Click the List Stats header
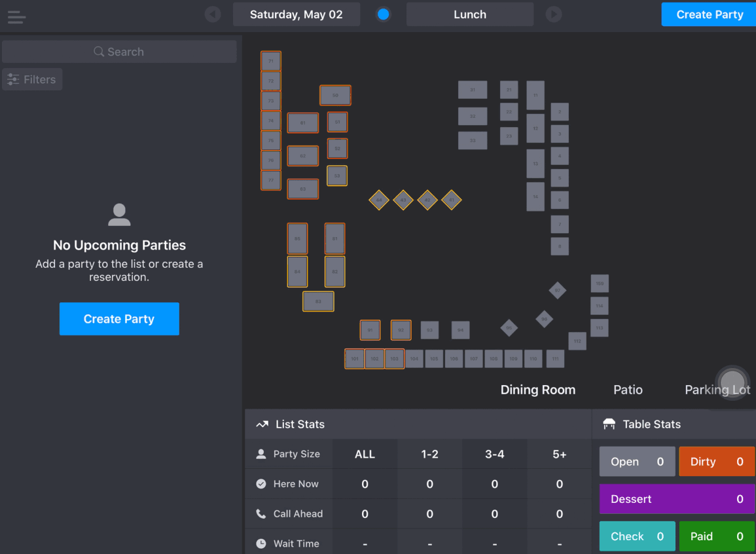756x554 pixels. (418, 424)
